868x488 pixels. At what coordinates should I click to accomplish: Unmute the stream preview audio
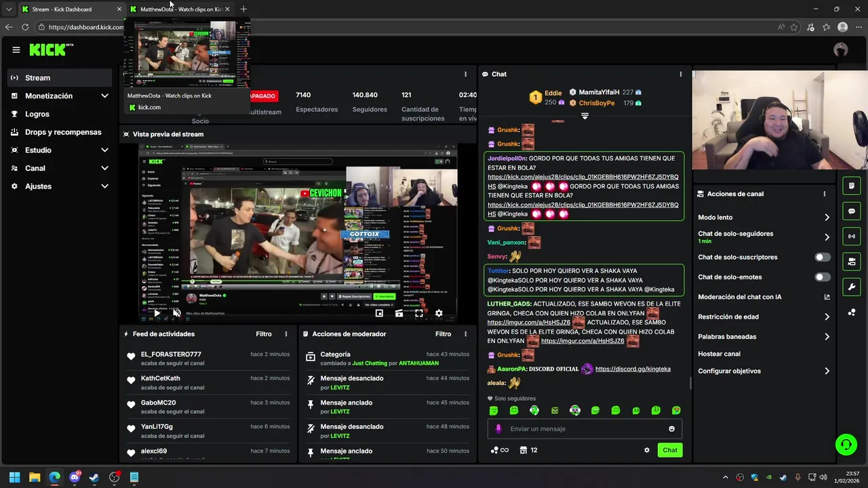coord(177,313)
